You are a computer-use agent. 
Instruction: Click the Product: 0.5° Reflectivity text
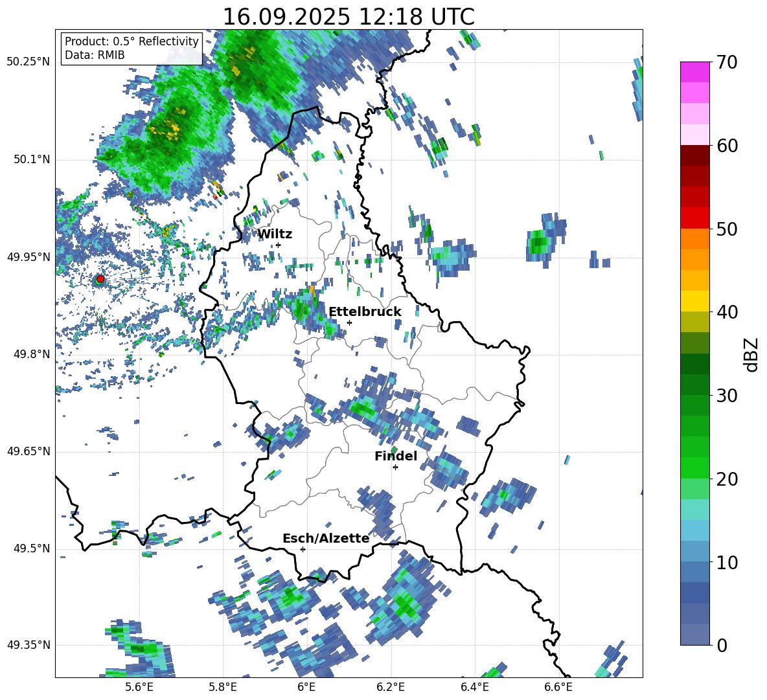[132, 41]
